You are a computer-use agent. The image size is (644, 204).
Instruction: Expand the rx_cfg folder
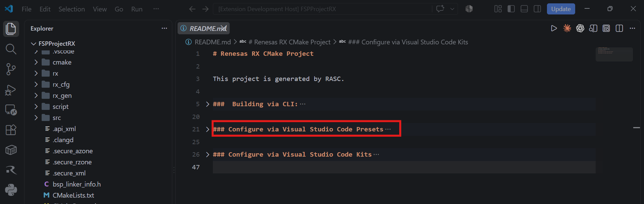[x=36, y=84]
